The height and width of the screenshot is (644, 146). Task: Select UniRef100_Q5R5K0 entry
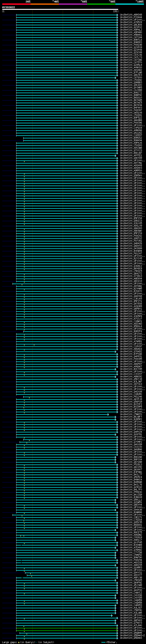point(131,175)
